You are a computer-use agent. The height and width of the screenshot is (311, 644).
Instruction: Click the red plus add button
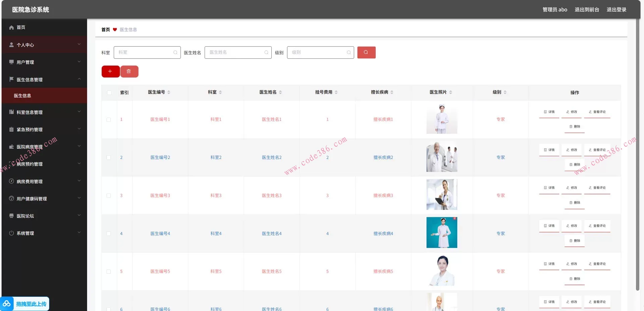110,72
